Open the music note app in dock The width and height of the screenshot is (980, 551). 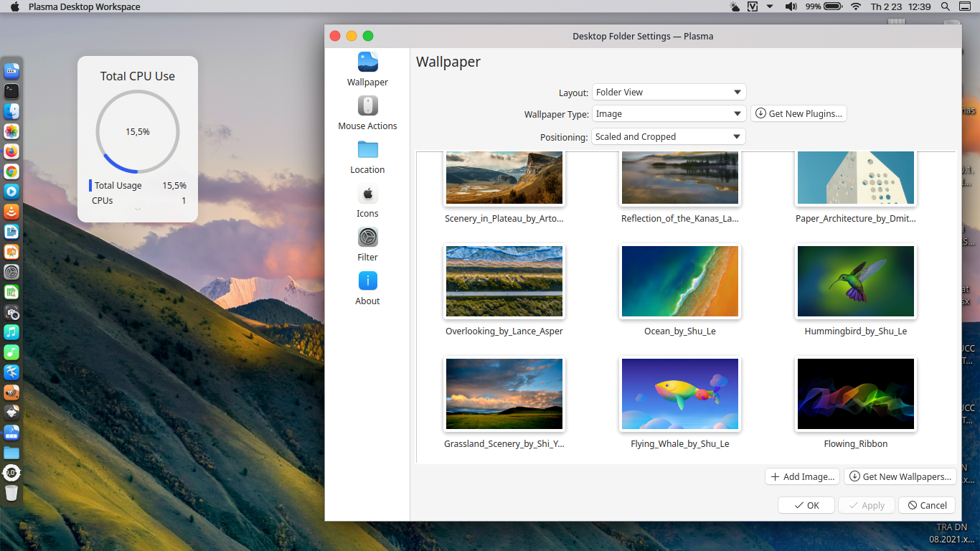coord(11,332)
